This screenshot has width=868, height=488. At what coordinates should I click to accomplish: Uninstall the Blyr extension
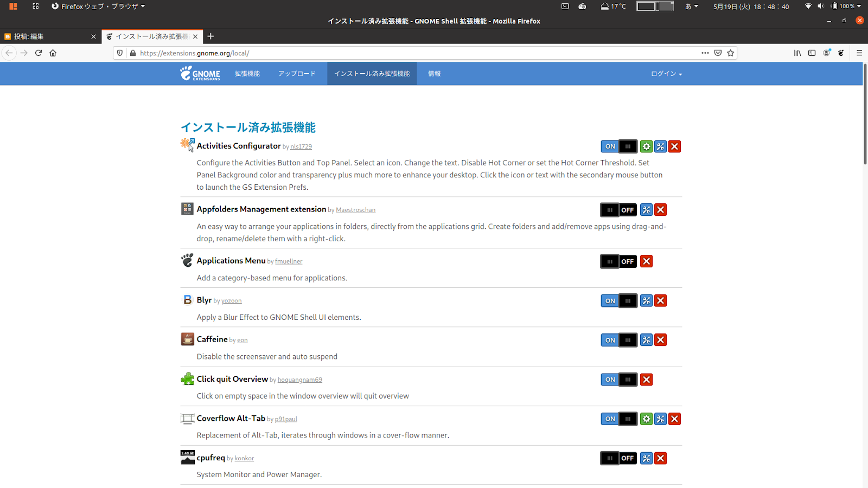660,300
